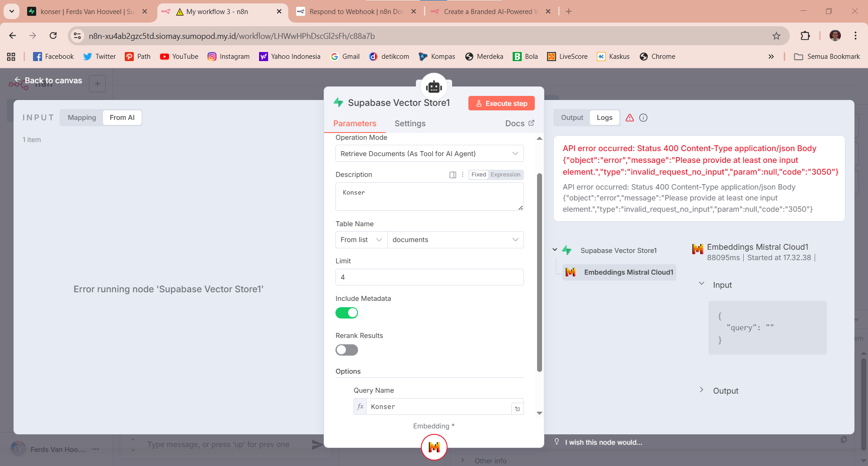The image size is (868, 466).
Task: Disable the Include Metadata toggle
Action: point(347,313)
